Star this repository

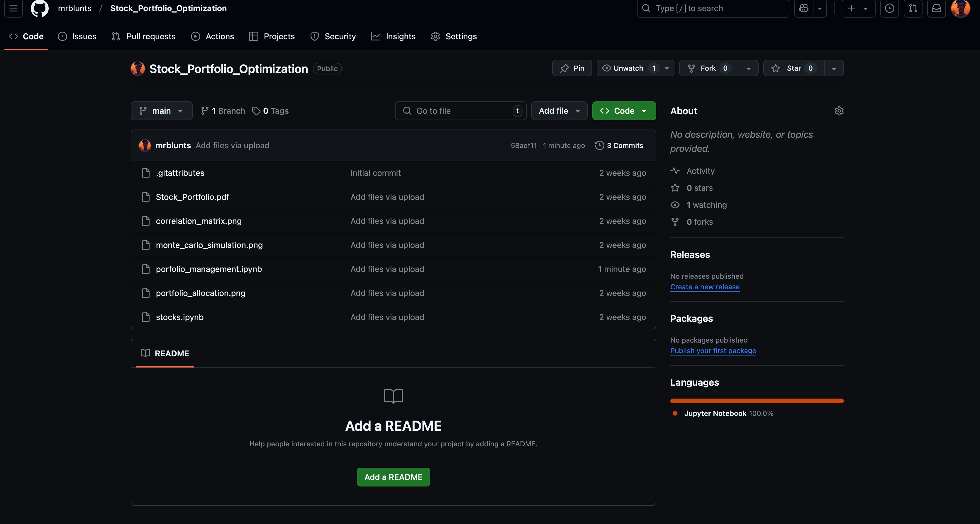[x=793, y=68]
